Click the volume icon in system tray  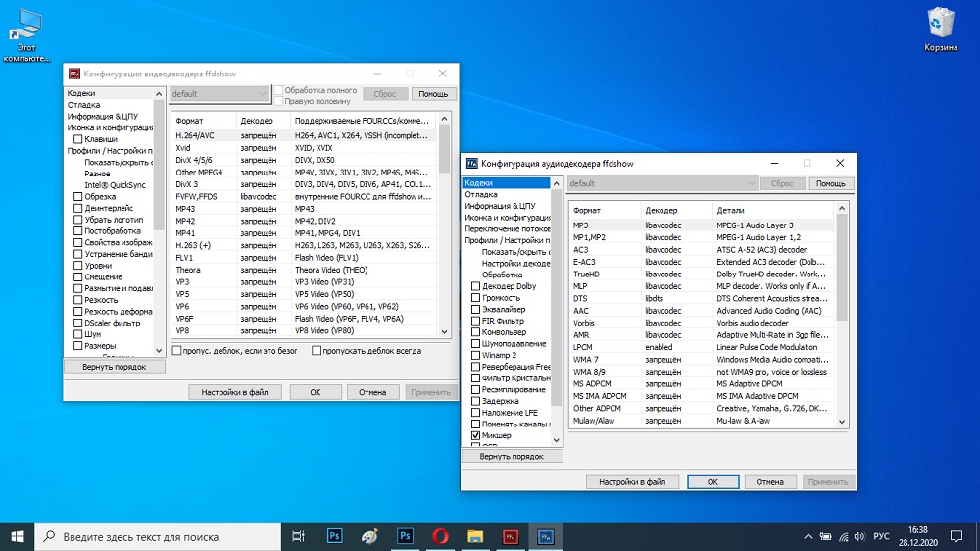[859, 536]
